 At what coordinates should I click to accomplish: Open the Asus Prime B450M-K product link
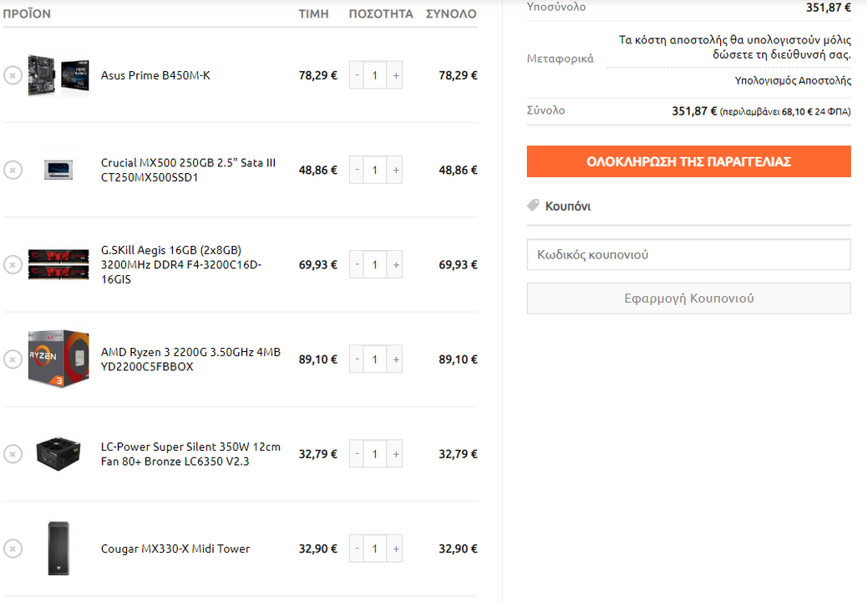155,75
